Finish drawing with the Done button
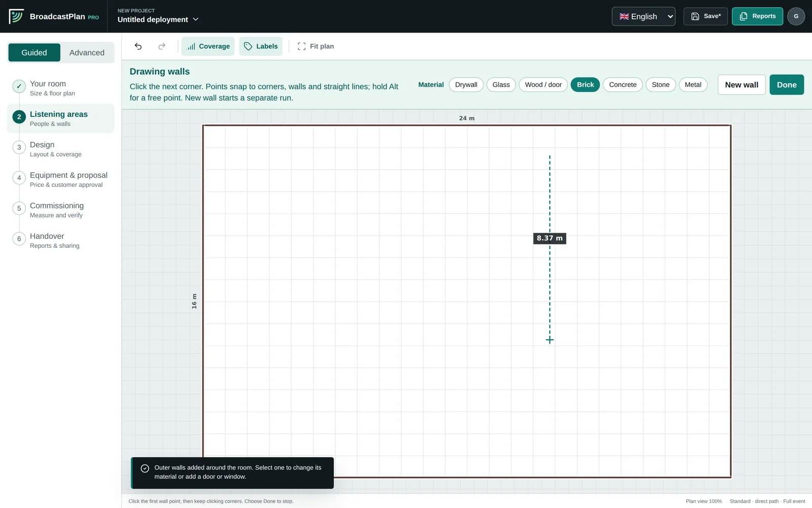Screen dimensions: 812x508 tap(787, 85)
